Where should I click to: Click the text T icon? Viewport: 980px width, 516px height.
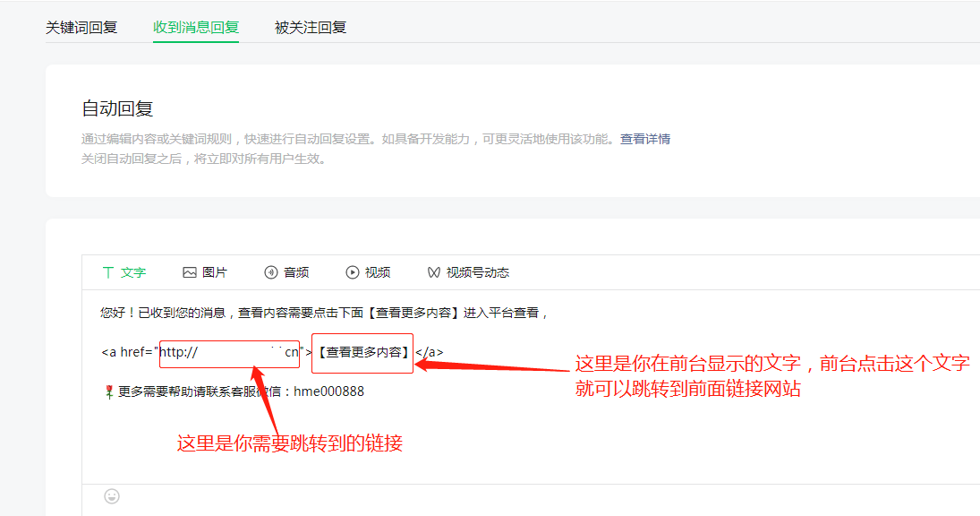point(108,272)
